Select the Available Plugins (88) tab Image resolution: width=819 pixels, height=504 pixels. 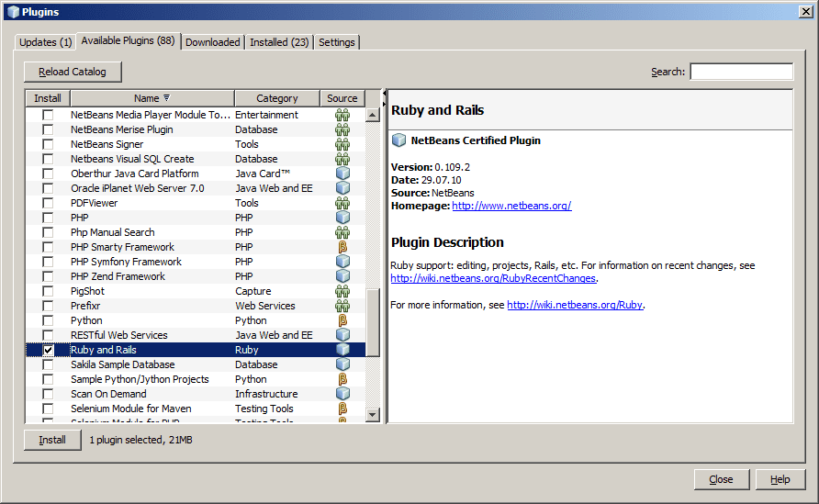click(x=128, y=40)
